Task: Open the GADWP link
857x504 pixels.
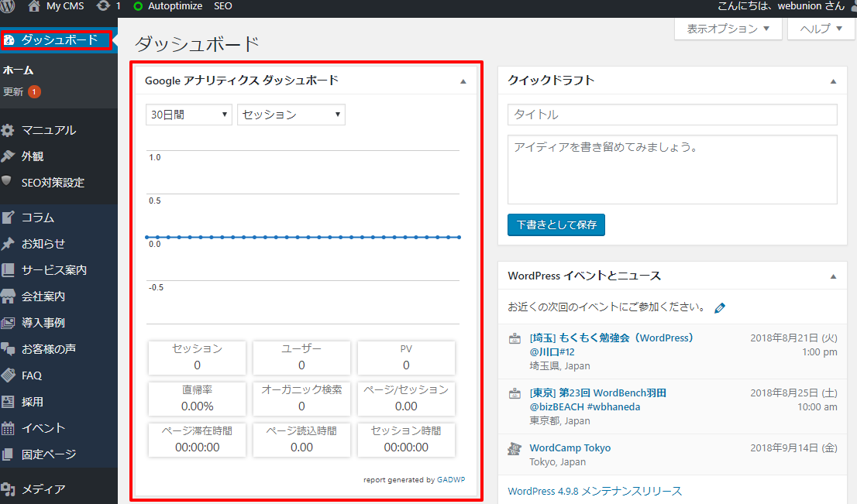Action: (x=451, y=479)
